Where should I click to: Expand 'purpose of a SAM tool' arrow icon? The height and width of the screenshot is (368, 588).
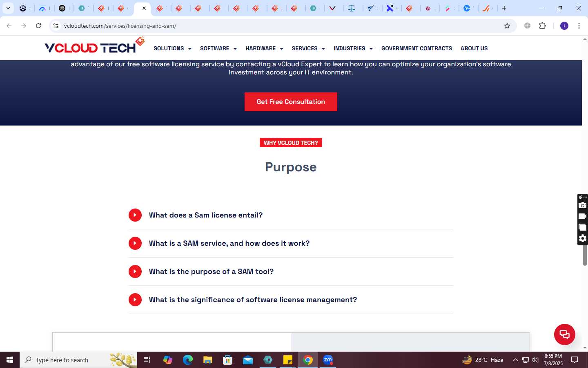135,272
